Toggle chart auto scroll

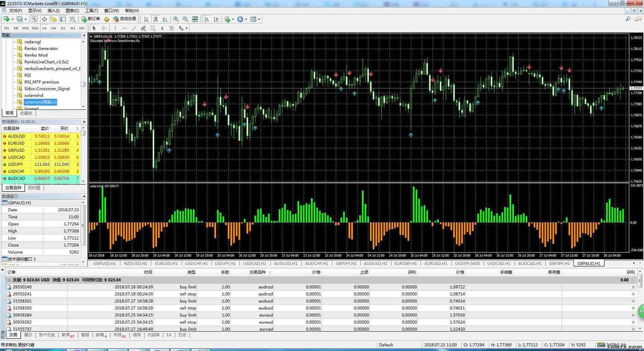coord(206,19)
